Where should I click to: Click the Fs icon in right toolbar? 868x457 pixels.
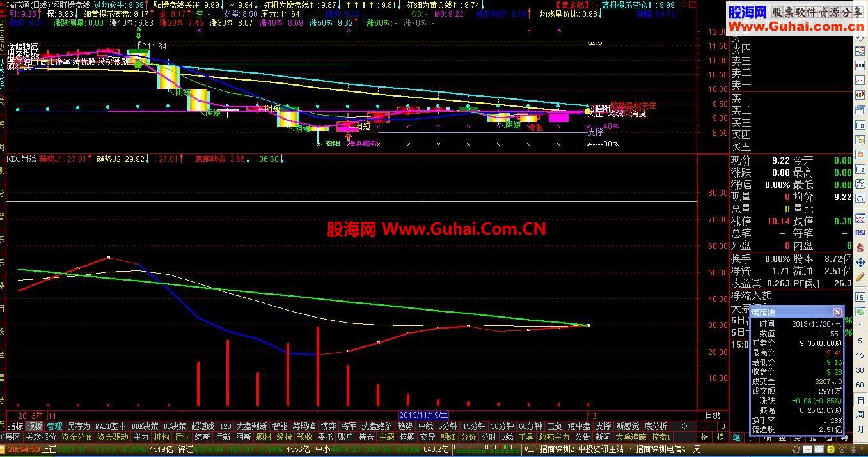pyautogui.click(x=860, y=297)
